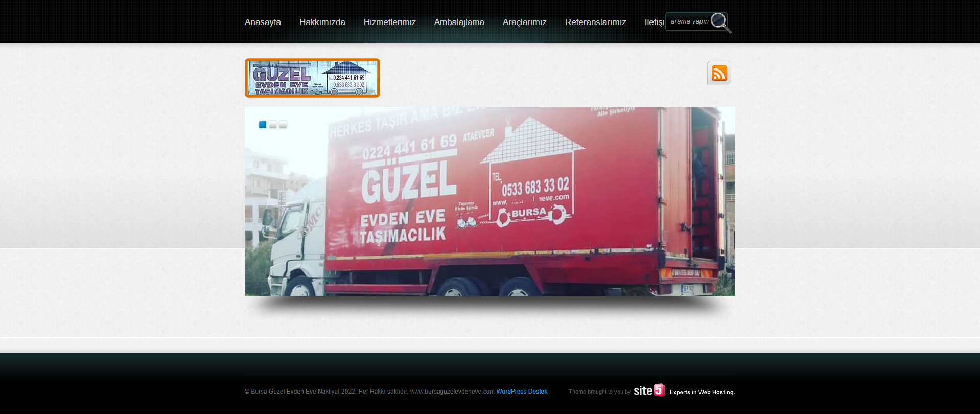Switch to the second slide dot
This screenshot has width=980, height=414.
(273, 125)
